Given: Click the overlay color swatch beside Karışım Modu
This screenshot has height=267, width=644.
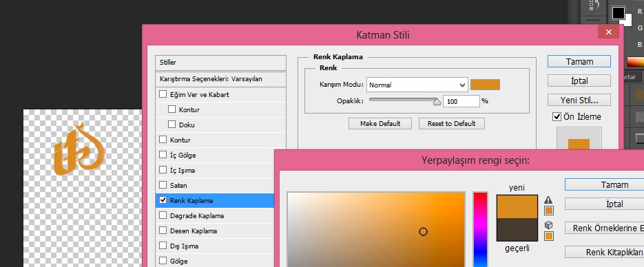Looking at the screenshot, I should pos(485,85).
